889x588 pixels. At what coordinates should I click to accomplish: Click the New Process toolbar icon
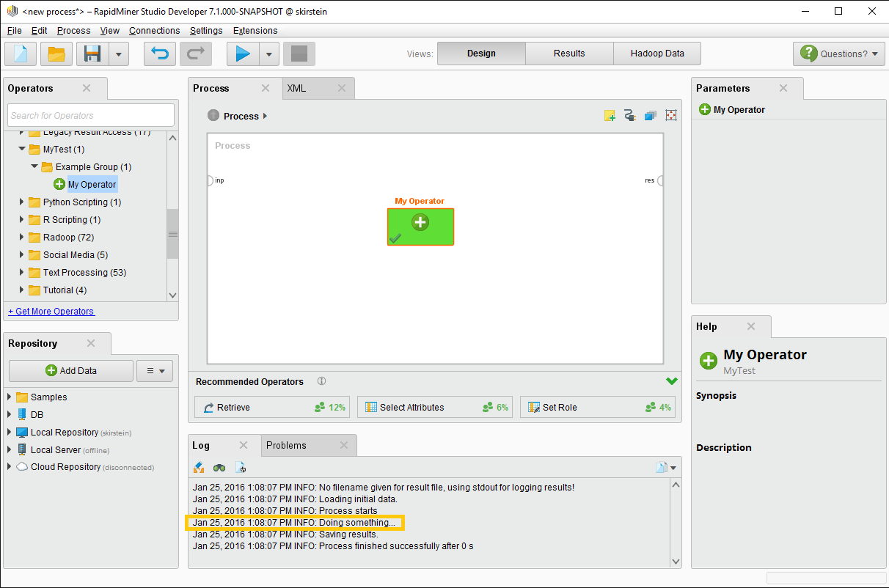click(21, 54)
